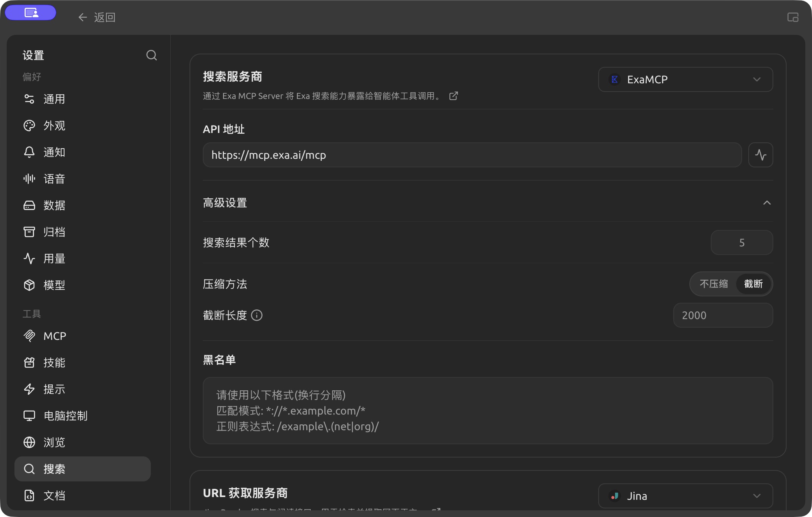
Task: Open external link next to Exa description
Action: pyautogui.click(x=453, y=96)
